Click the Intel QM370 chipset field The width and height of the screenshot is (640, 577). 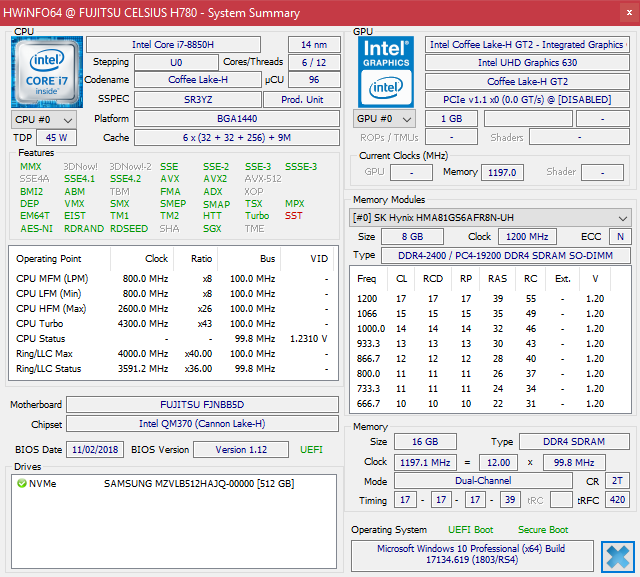coord(201,424)
